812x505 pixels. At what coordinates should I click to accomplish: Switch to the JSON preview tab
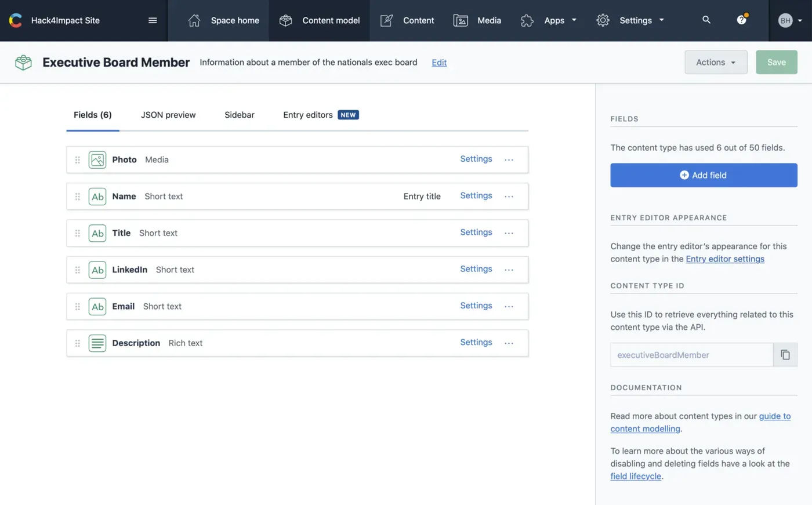tap(168, 115)
